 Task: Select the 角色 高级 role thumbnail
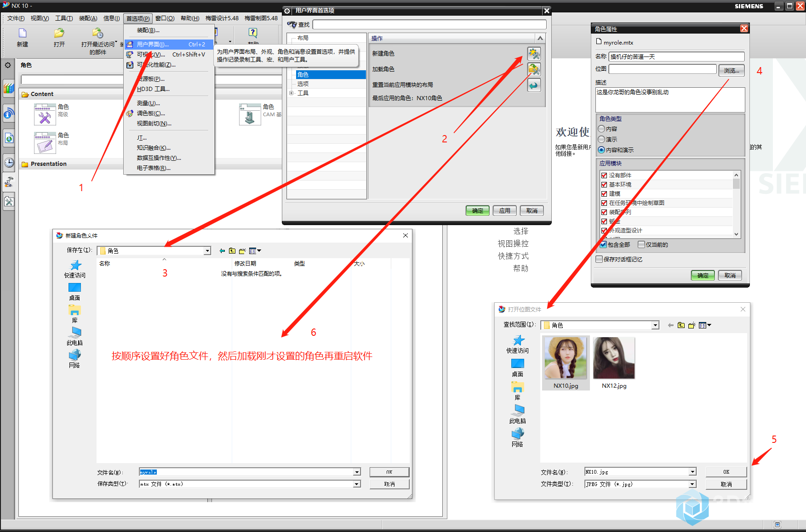pos(45,114)
